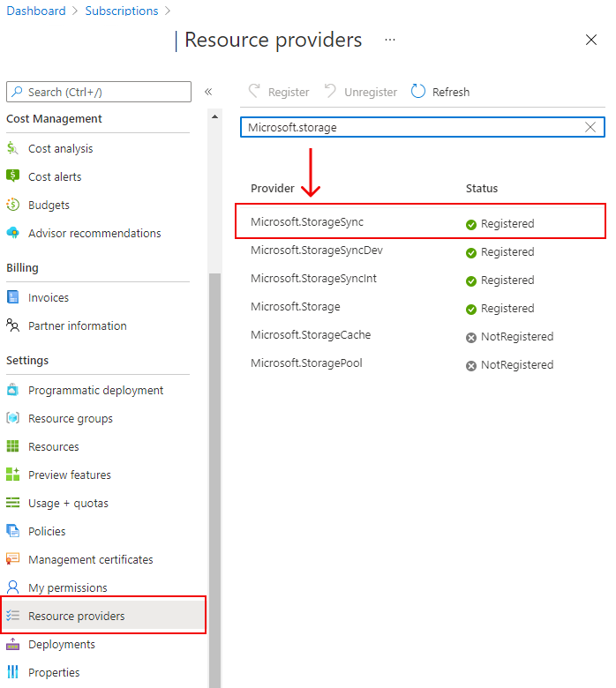Image resolution: width=616 pixels, height=688 pixels.
Task: Click the Refresh button label
Action: pyautogui.click(x=450, y=92)
